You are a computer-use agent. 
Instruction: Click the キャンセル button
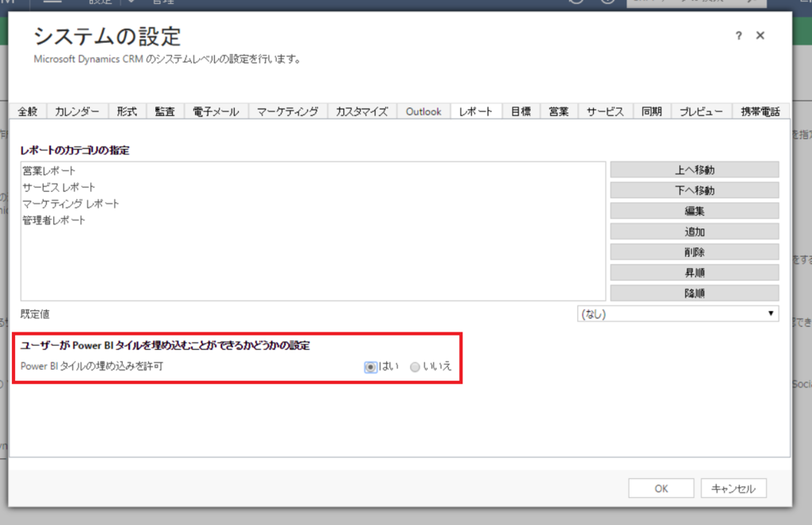pyautogui.click(x=733, y=489)
